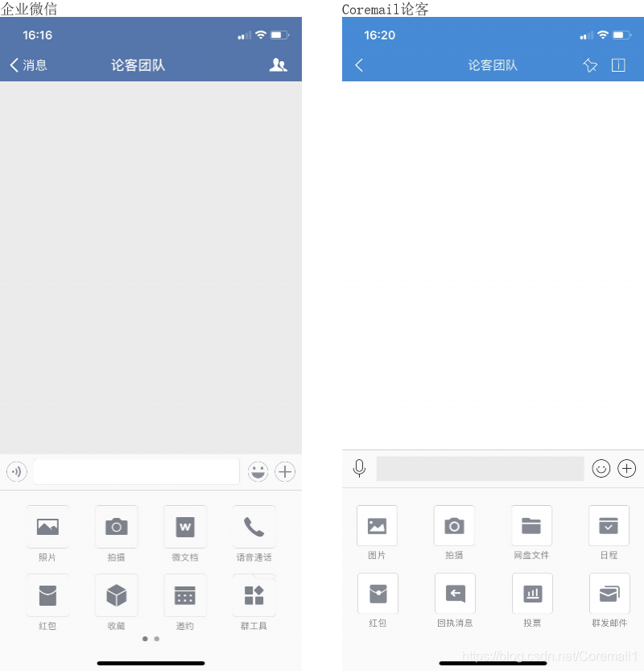The width and height of the screenshot is (644, 671).
Task: Open the calendar invitation icon in 企业微信
Action: [x=185, y=595]
